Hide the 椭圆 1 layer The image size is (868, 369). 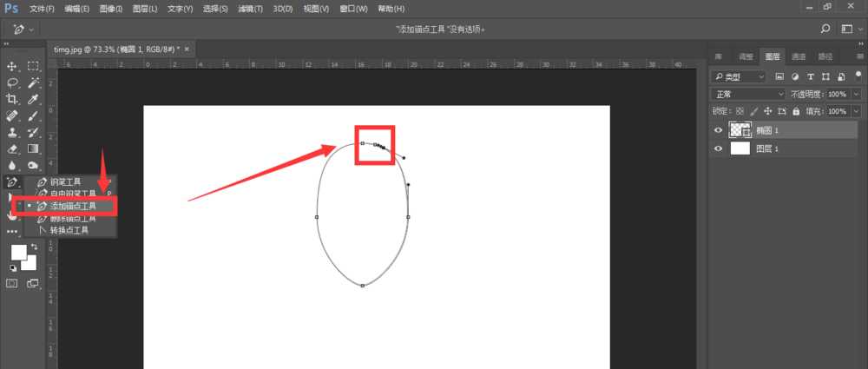(x=718, y=130)
